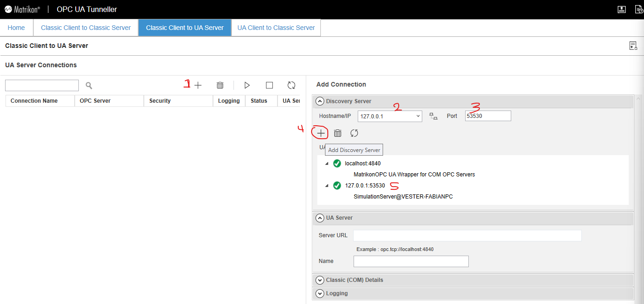Screen dimensions: 644x304
Task: Collapse the localhost:4840 tree node
Action: coord(327,164)
